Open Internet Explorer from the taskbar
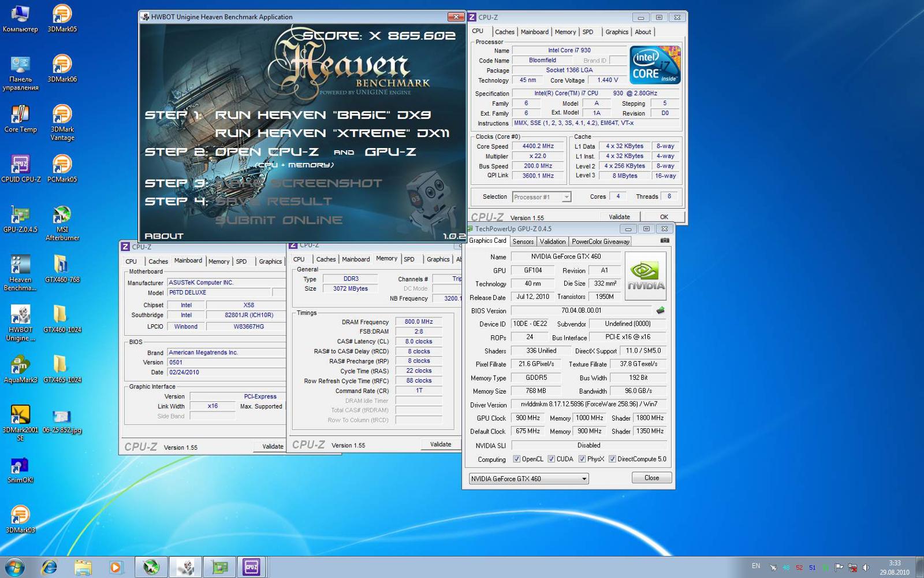The height and width of the screenshot is (578, 924). tap(50, 567)
